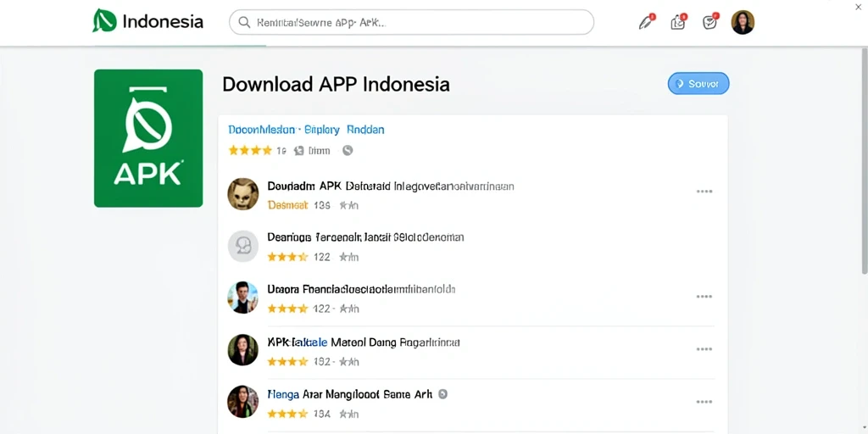868x434 pixels.
Task: Click the cat-face avatar of Douriadm APK
Action: point(243,194)
